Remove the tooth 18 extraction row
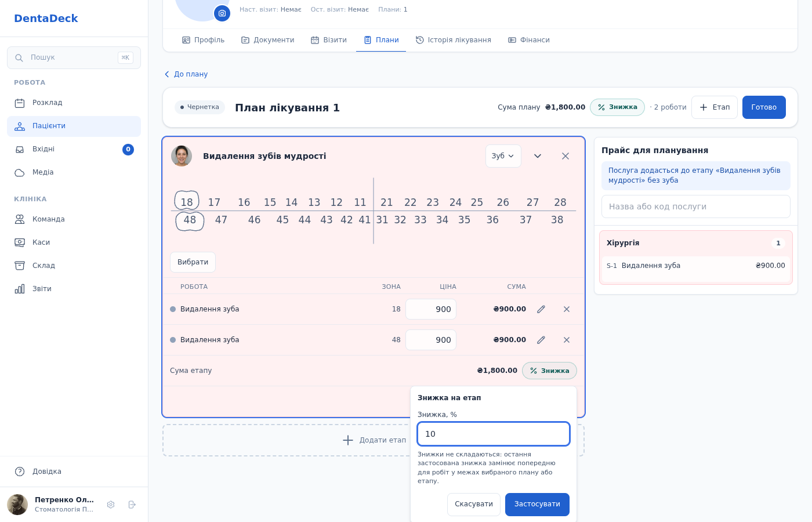812x522 pixels. [567, 309]
